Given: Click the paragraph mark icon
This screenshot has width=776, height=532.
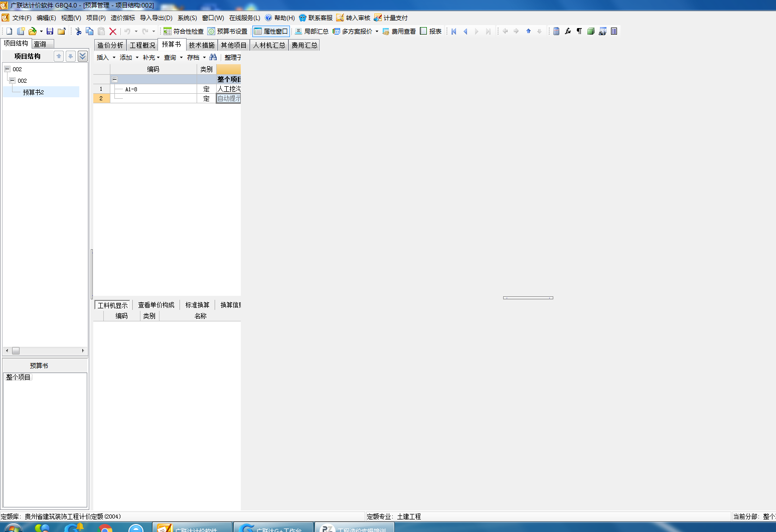Looking at the screenshot, I should tap(579, 31).
